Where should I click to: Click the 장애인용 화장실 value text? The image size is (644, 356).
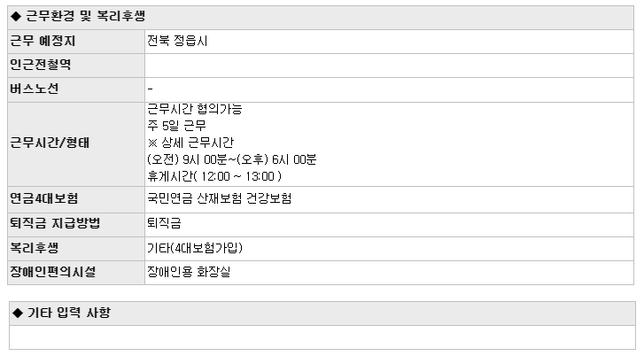coord(189,272)
